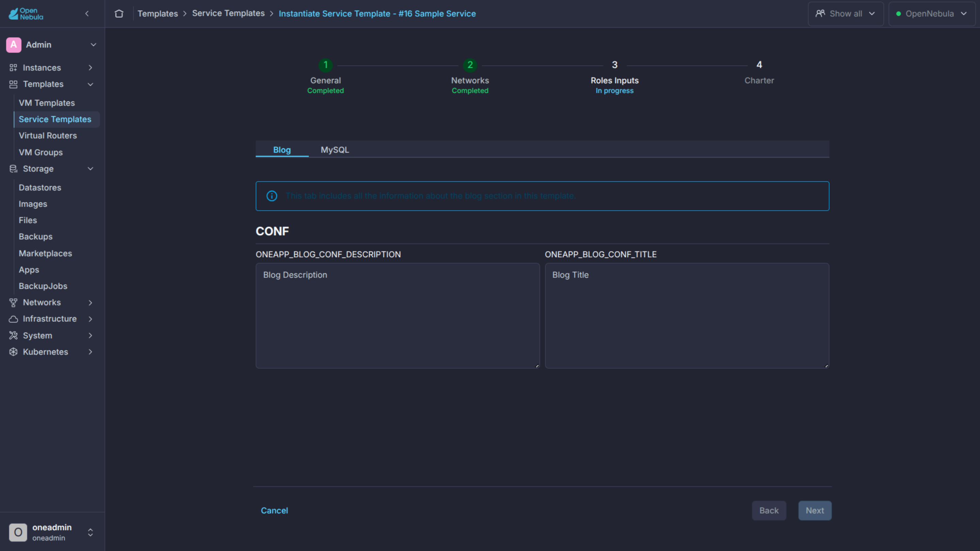This screenshot has width=980, height=551.
Task: Click the oneadmin user avatar
Action: [x=18, y=532]
